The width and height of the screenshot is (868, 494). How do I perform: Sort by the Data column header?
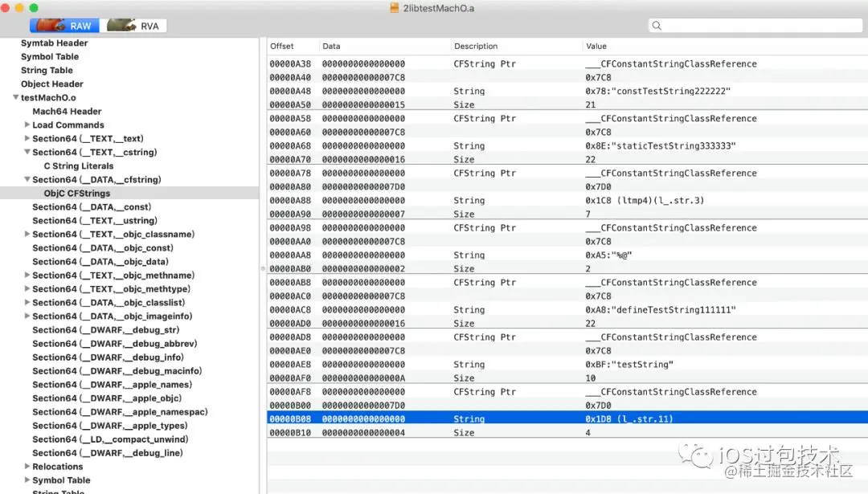pyautogui.click(x=331, y=46)
